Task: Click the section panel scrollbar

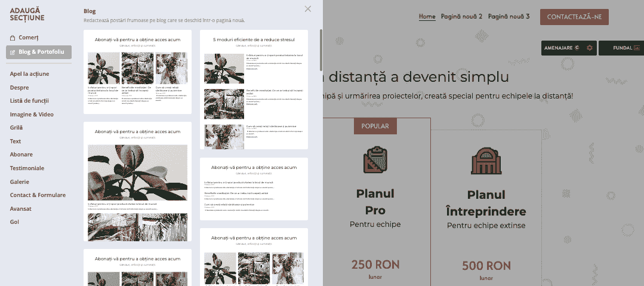Action: [x=321, y=50]
